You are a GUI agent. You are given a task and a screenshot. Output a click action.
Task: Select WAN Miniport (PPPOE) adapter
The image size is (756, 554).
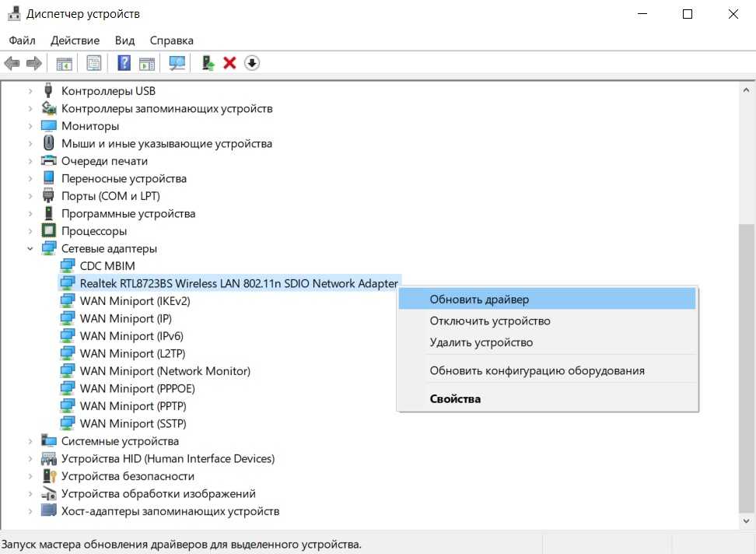pyautogui.click(x=137, y=388)
